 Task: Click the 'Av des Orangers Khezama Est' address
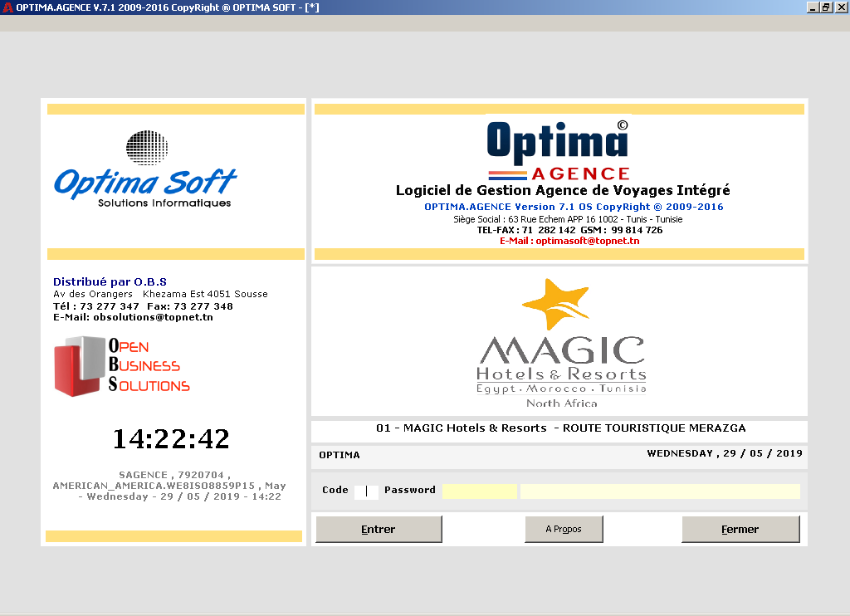point(160,294)
